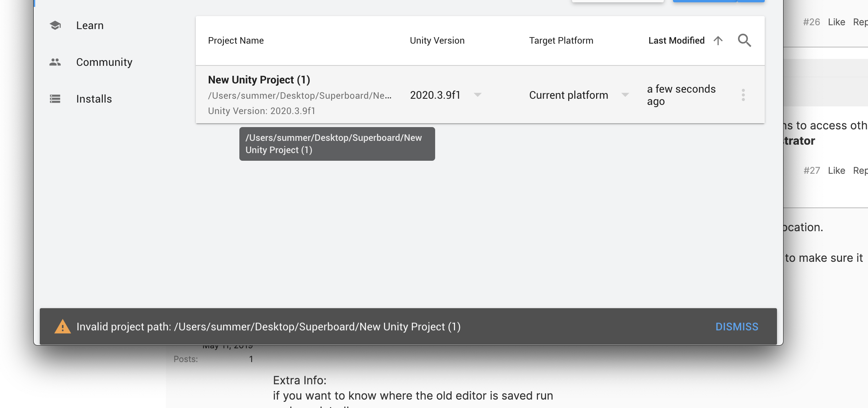This screenshot has width=868, height=408.
Task: Click the sort direction arrow icon
Action: click(x=718, y=41)
